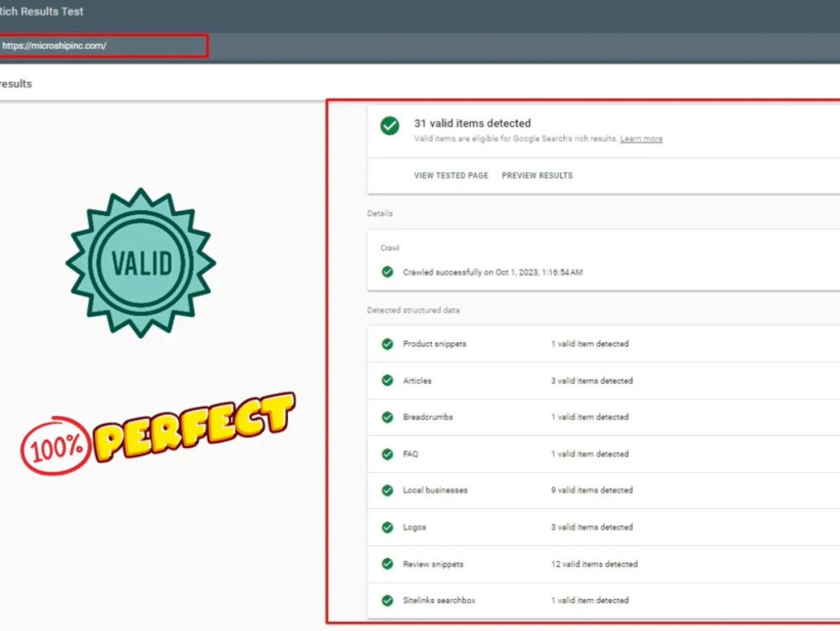Click the FAQ check icon
Viewport: 840px width, 631px height.
(387, 455)
